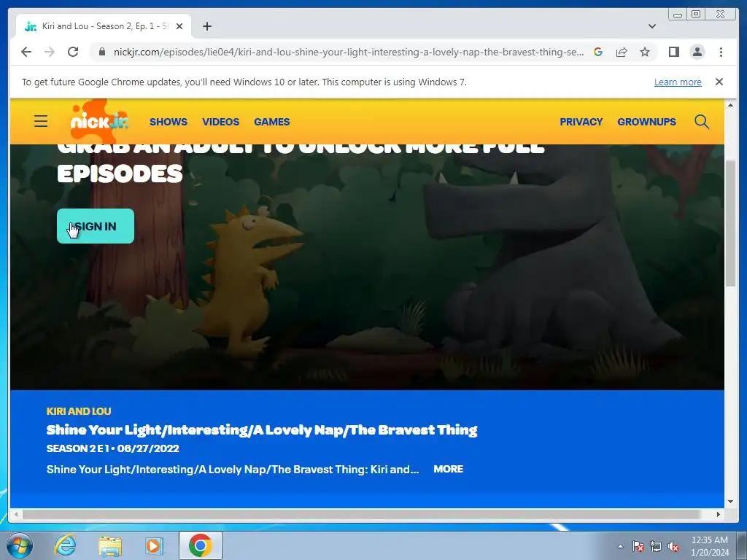Open the GROWNUPS navigation link

(x=646, y=122)
